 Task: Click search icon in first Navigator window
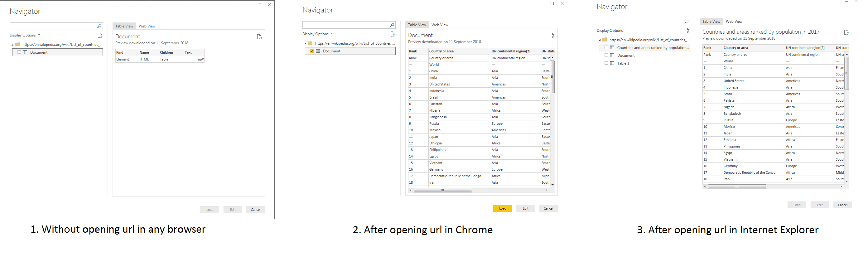[x=99, y=26]
